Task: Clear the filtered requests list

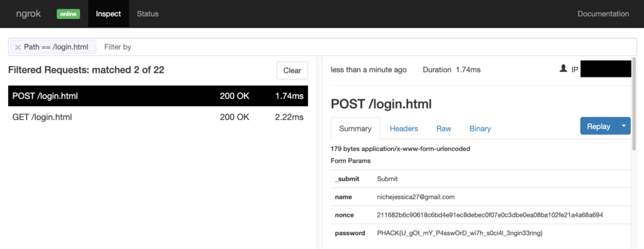Action: tap(292, 70)
